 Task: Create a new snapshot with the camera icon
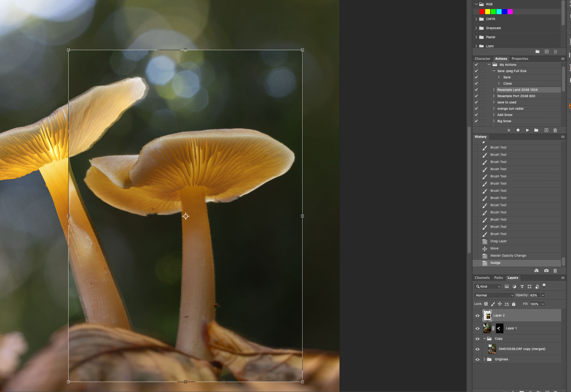click(547, 271)
